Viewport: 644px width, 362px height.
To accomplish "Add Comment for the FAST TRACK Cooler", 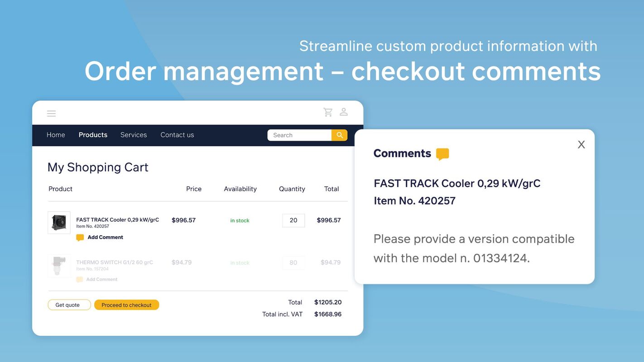I will pos(106,237).
